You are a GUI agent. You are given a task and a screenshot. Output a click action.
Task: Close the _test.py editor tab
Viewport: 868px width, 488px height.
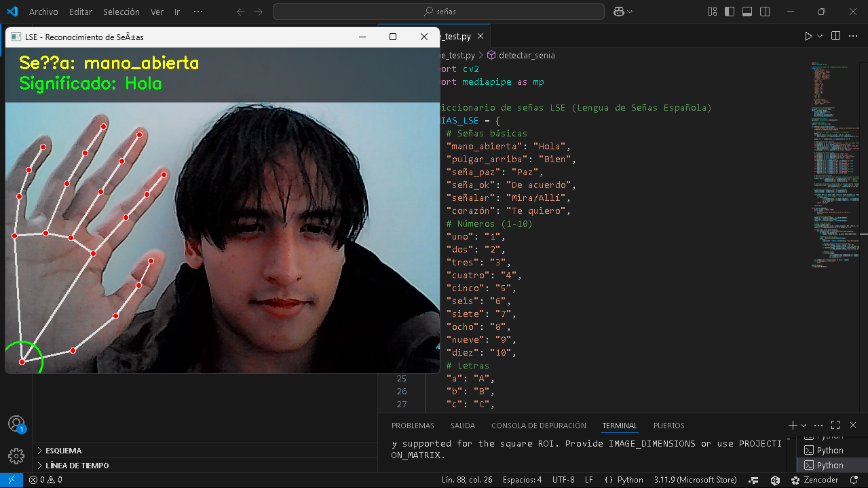coord(480,37)
